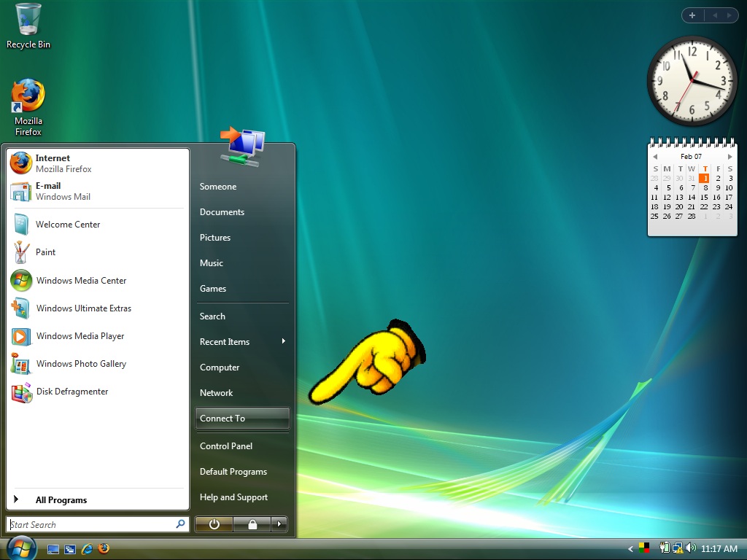Image resolution: width=747 pixels, height=560 pixels.
Task: Open Control Panel
Action: point(226,446)
